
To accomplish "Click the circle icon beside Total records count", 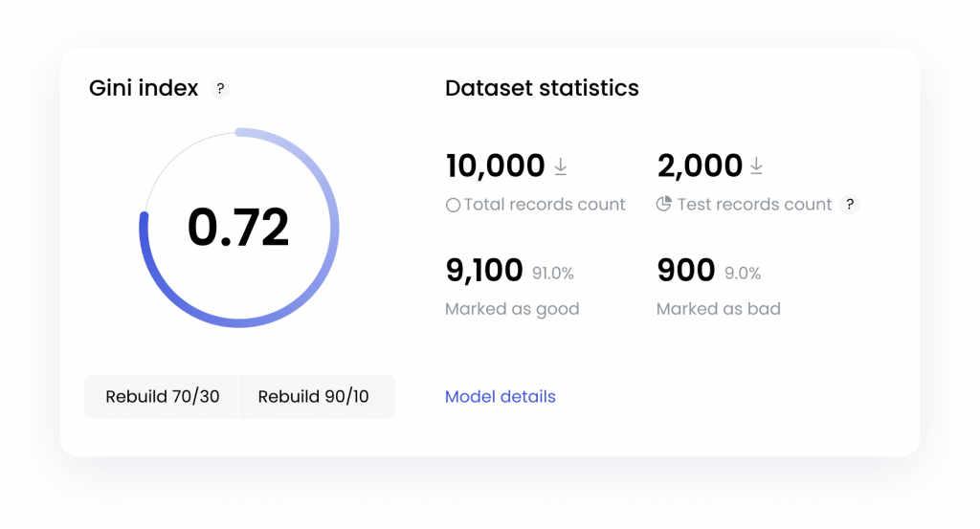I will (x=453, y=205).
